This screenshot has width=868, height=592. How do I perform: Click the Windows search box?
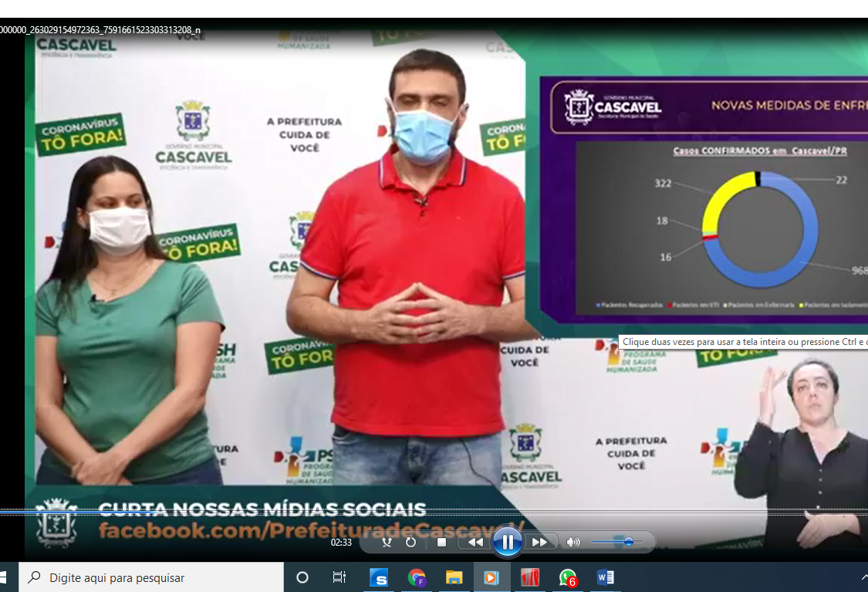[151, 577]
